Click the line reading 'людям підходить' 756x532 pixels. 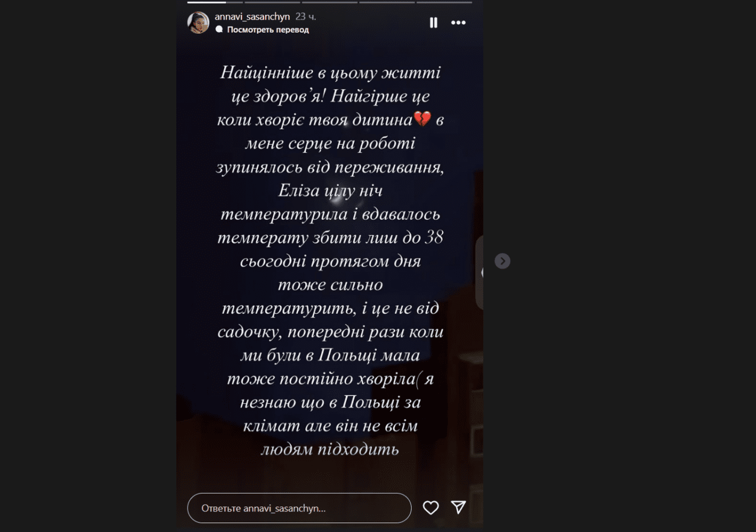(330, 449)
